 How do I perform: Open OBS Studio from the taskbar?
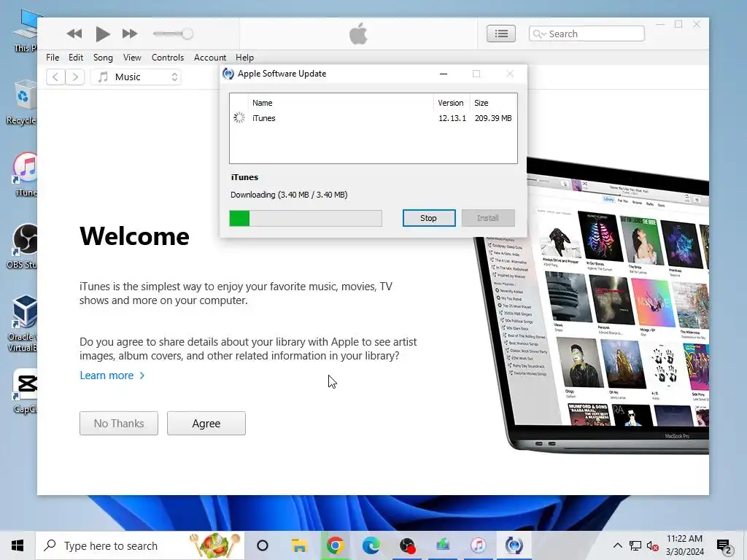point(407,545)
